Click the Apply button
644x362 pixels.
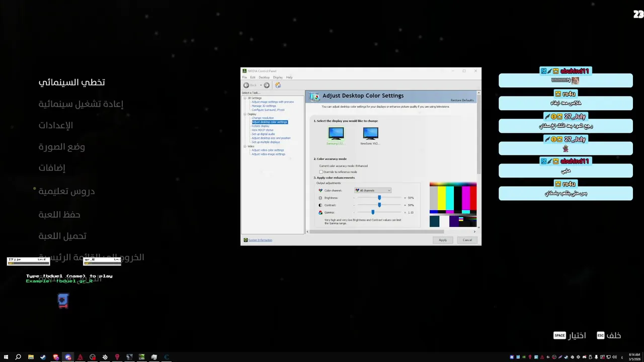pos(443,240)
